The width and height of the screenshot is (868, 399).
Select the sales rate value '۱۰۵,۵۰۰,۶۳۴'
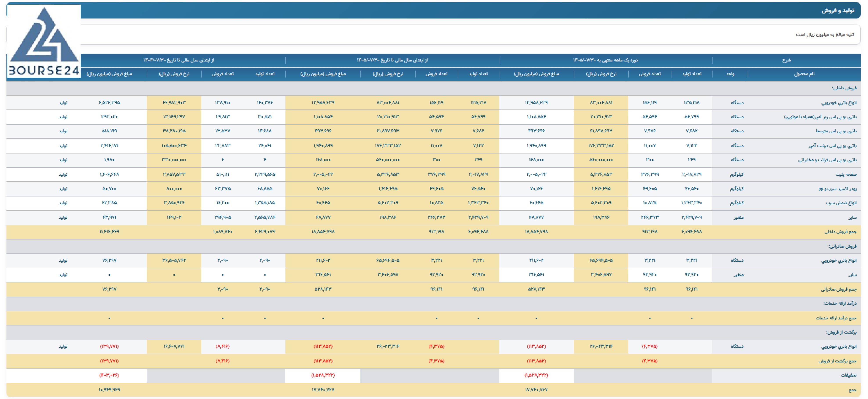pos(174,145)
